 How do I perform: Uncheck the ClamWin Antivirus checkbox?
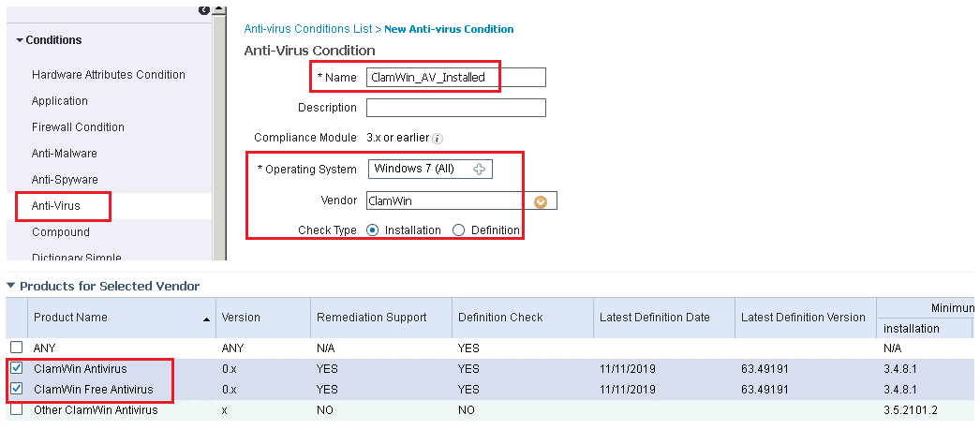[x=17, y=368]
